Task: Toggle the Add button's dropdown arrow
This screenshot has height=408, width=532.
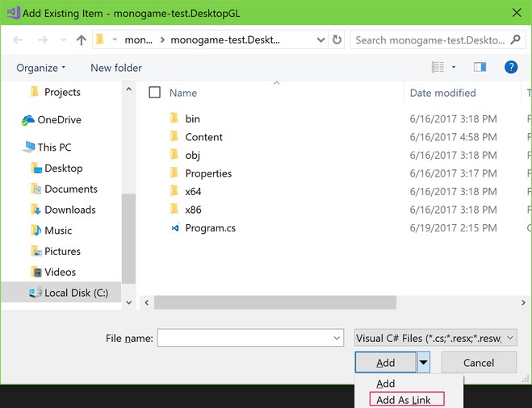Action: [423, 362]
